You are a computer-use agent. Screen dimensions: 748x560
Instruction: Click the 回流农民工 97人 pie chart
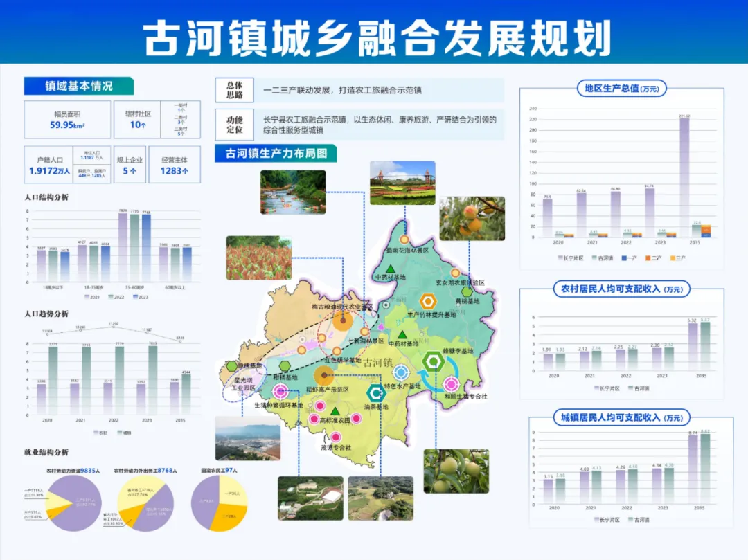[x=220, y=503]
